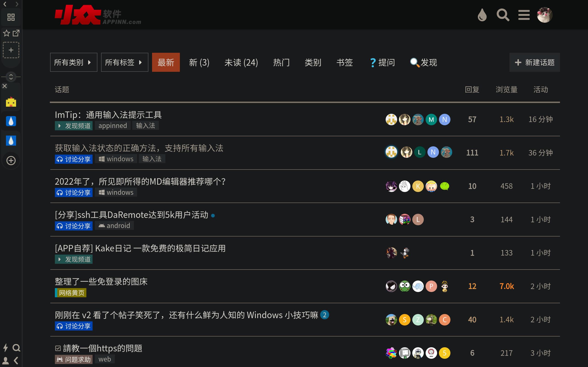Click the open-in-new-window icon in sidebar
588x367 pixels.
point(16,33)
